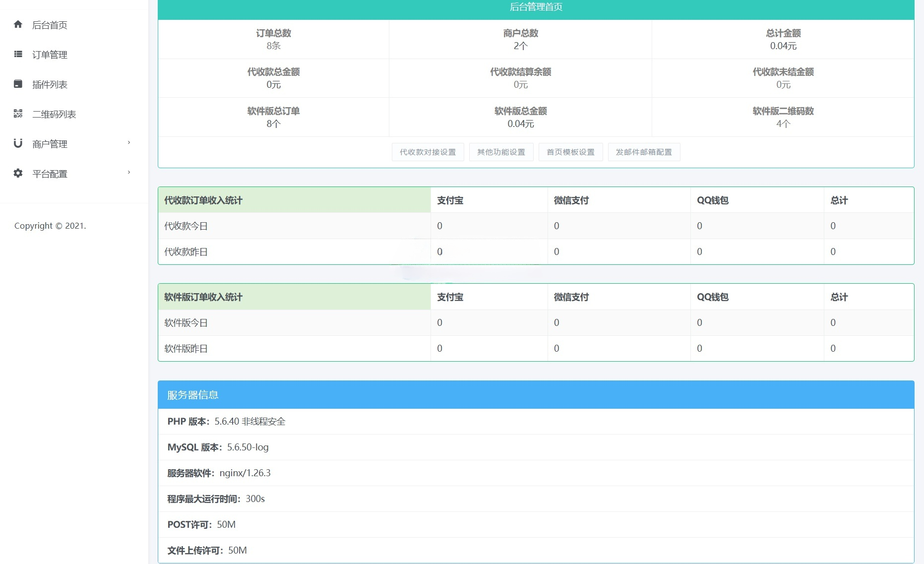
Task: Click the 微信支付 column header
Action: [x=571, y=200]
